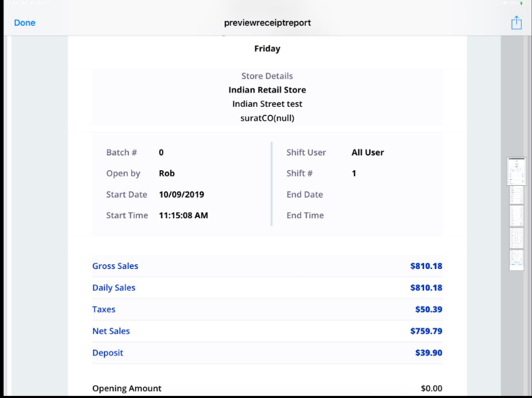The image size is (532, 398).
Task: Tap the Start Time value 11:15:08 AM
Action: [x=183, y=216]
